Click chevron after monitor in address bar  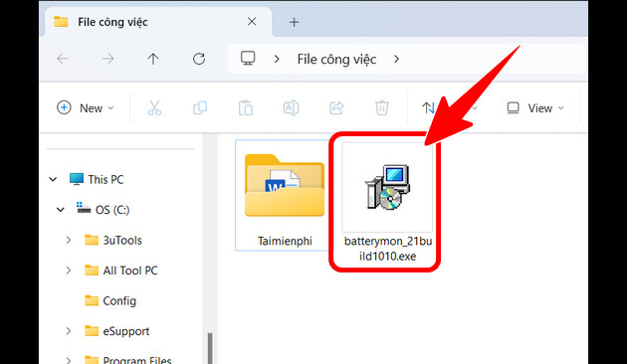click(x=277, y=59)
